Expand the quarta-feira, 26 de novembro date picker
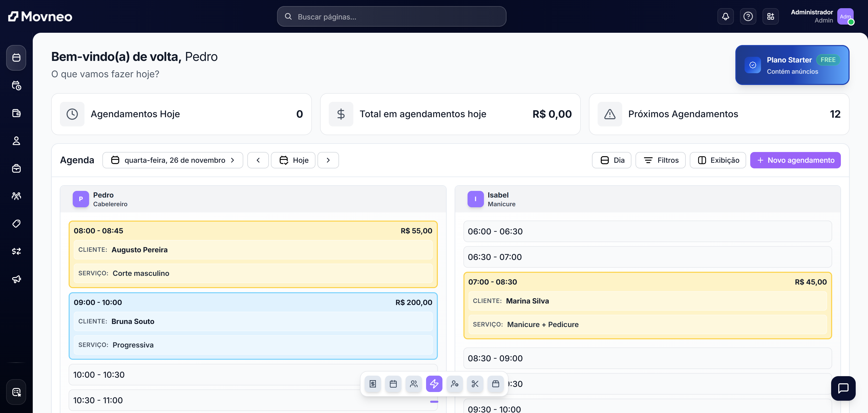 [173, 160]
